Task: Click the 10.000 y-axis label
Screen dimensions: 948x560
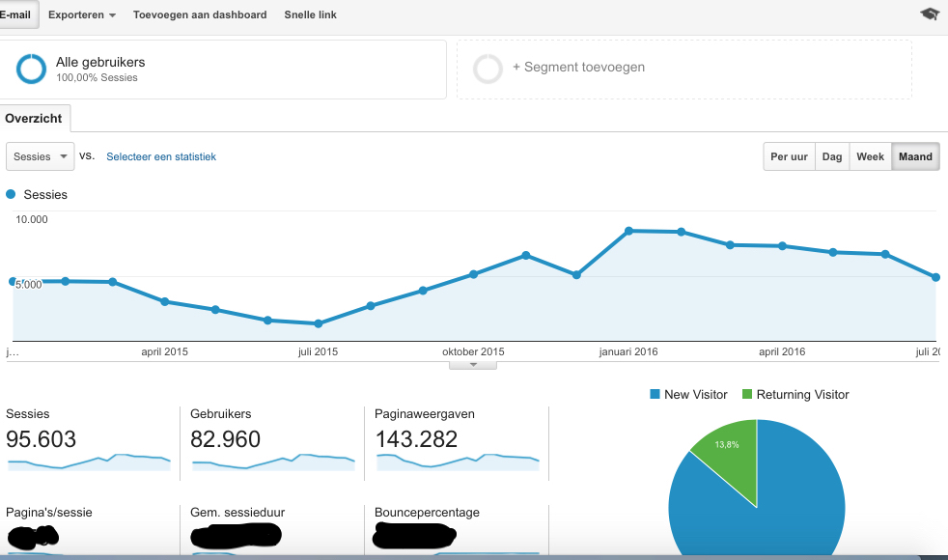Action: (32, 219)
